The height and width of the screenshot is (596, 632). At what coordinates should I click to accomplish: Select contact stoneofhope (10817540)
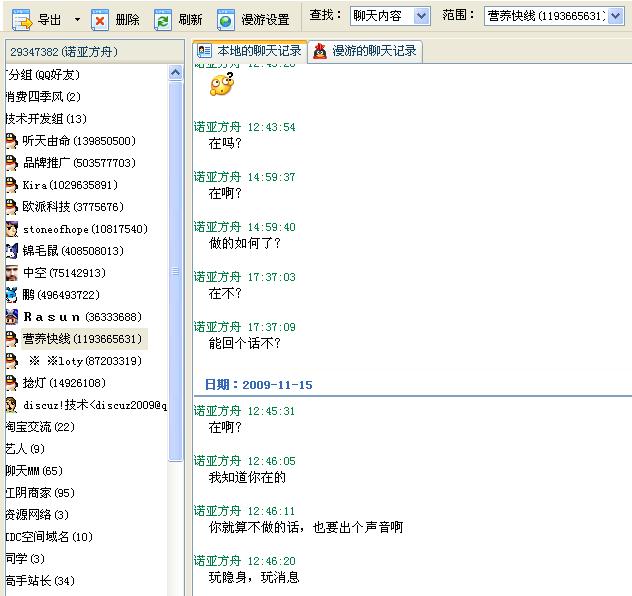(85, 229)
